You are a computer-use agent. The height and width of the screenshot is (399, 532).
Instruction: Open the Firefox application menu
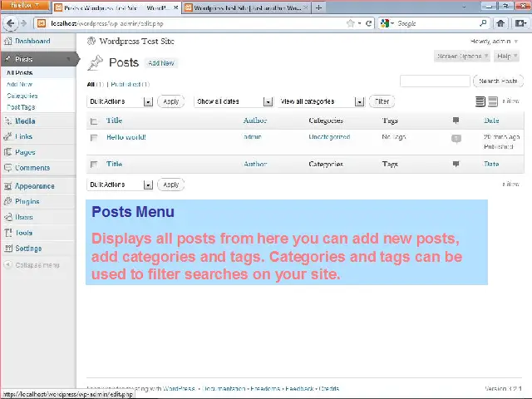tap(25, 6)
